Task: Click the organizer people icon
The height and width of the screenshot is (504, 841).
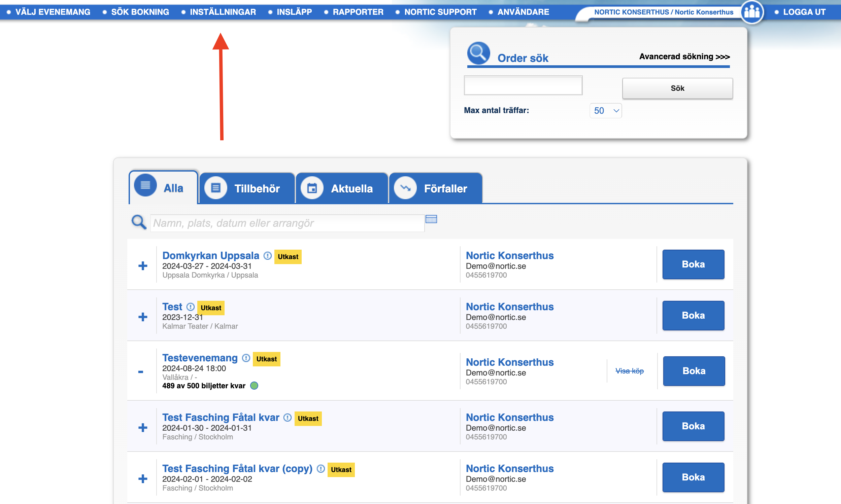Action: coord(752,12)
